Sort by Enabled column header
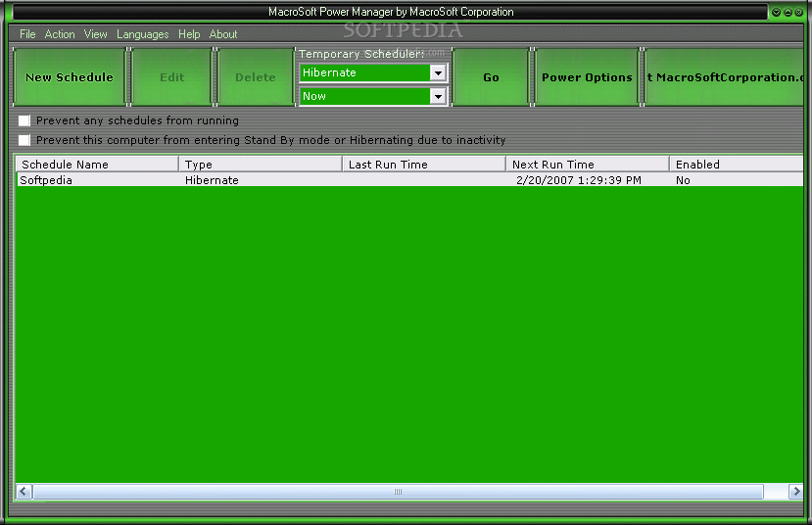This screenshot has width=812, height=525. tap(737, 165)
